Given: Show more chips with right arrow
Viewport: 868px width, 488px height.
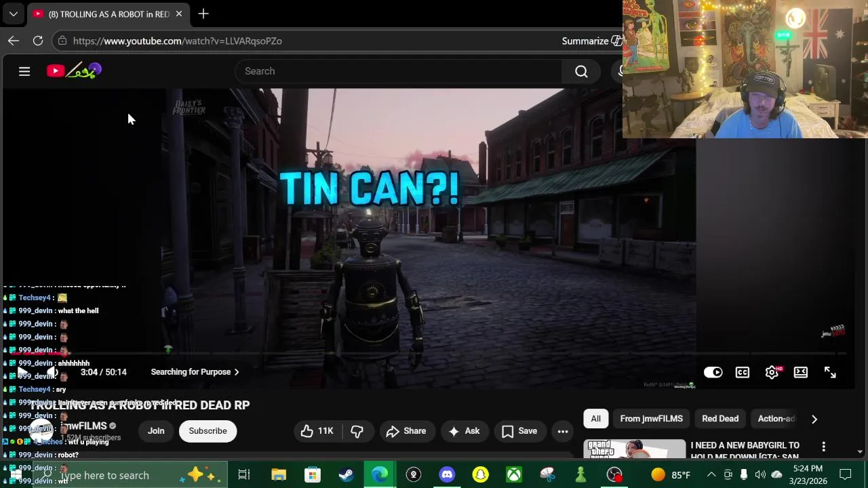Looking at the screenshot, I should [x=814, y=419].
